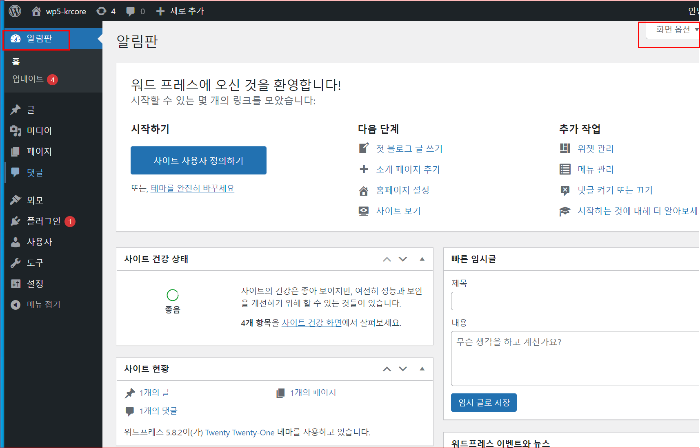Open 홈페이지 설정 link

pos(403,191)
